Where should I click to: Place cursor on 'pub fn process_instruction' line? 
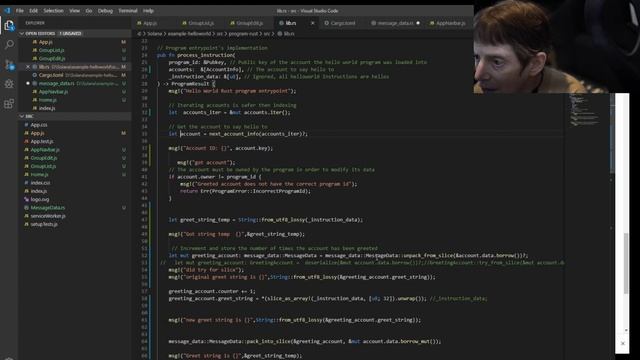click(196, 55)
